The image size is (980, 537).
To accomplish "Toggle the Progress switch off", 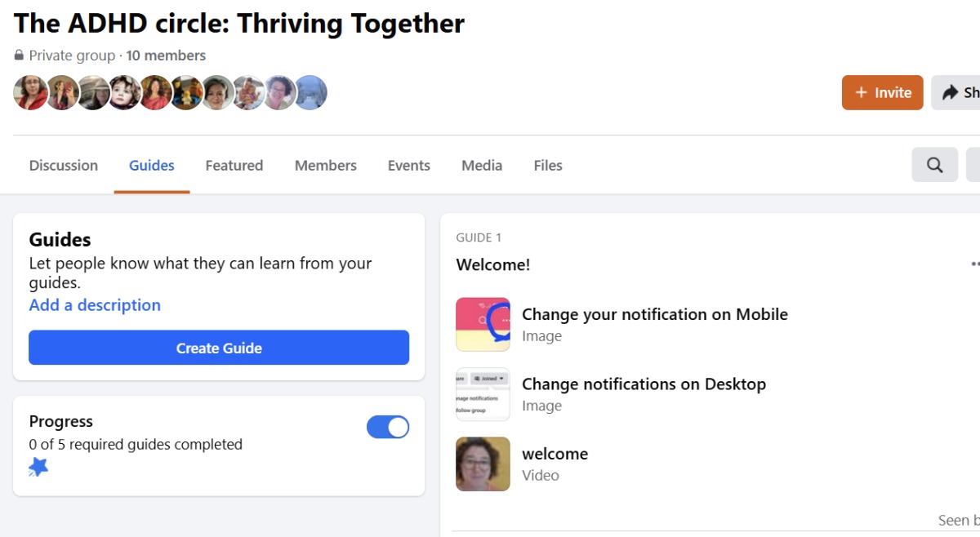I will [x=388, y=427].
